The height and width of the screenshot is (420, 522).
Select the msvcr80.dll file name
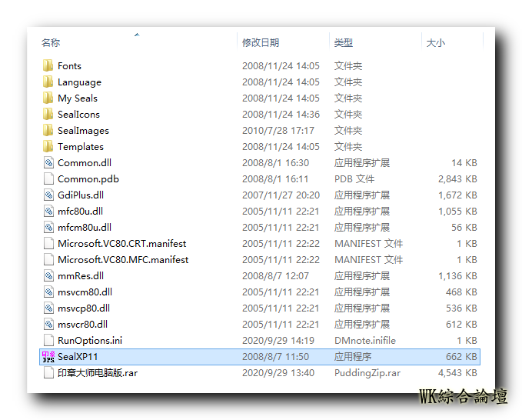click(x=82, y=324)
